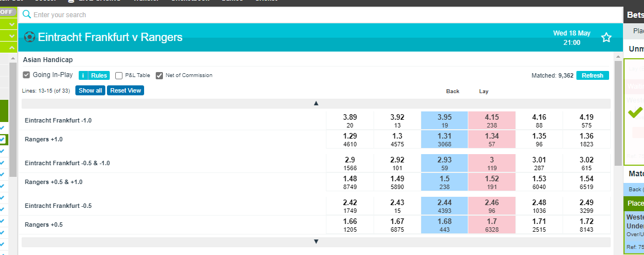Uncheck the Going In-Play checkbox

pyautogui.click(x=26, y=75)
